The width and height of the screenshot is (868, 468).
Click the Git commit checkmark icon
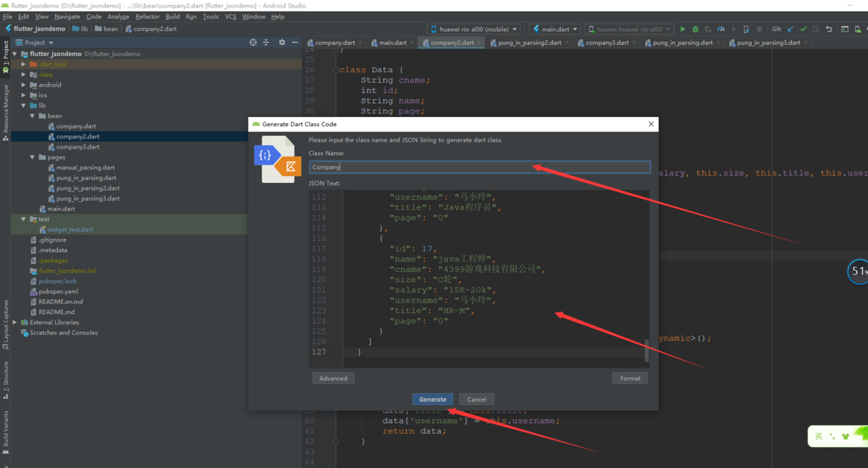tap(803, 29)
